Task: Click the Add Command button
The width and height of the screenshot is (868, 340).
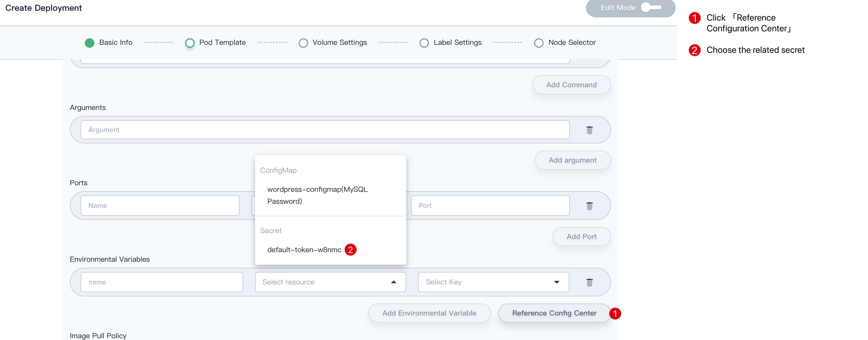Action: (x=571, y=85)
